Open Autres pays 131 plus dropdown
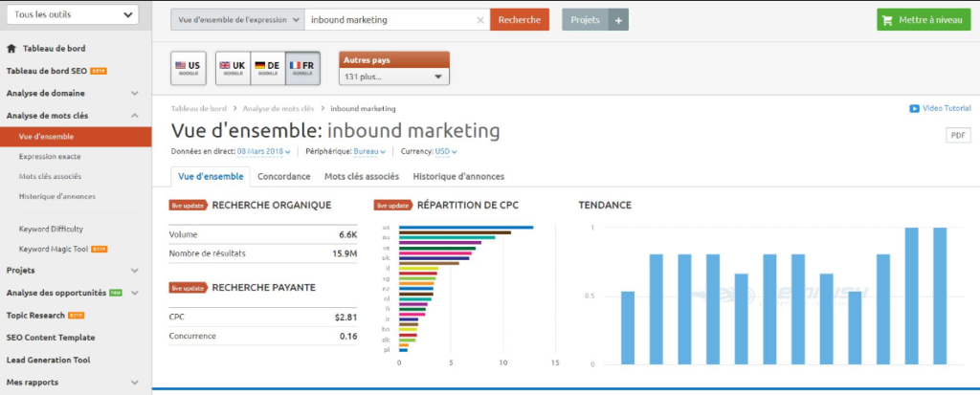 [393, 77]
